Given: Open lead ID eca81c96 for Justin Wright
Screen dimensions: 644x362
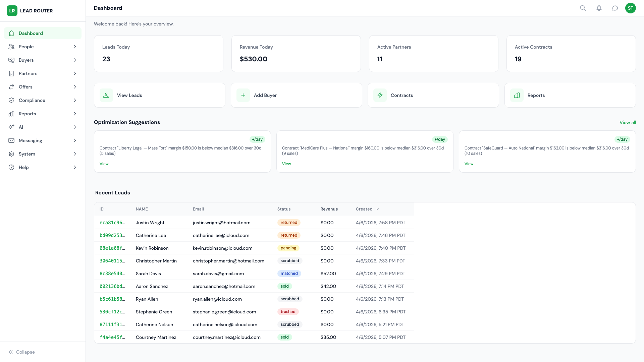Looking at the screenshot, I should click(112, 223).
